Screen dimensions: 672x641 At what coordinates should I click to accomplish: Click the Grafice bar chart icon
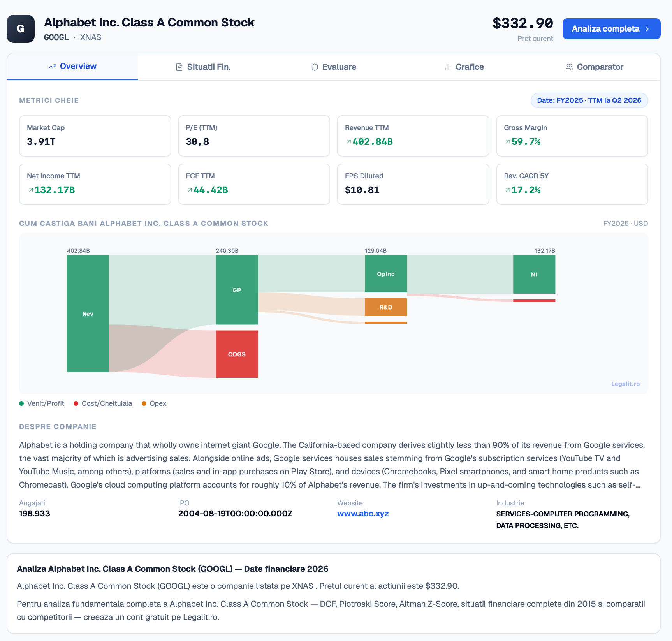point(448,67)
